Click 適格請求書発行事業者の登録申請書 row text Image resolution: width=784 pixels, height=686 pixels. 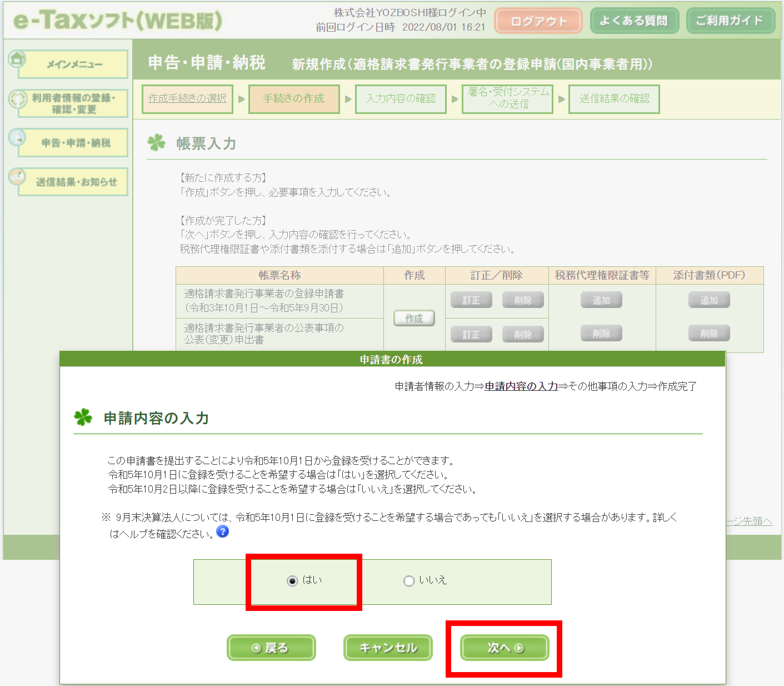(x=264, y=301)
